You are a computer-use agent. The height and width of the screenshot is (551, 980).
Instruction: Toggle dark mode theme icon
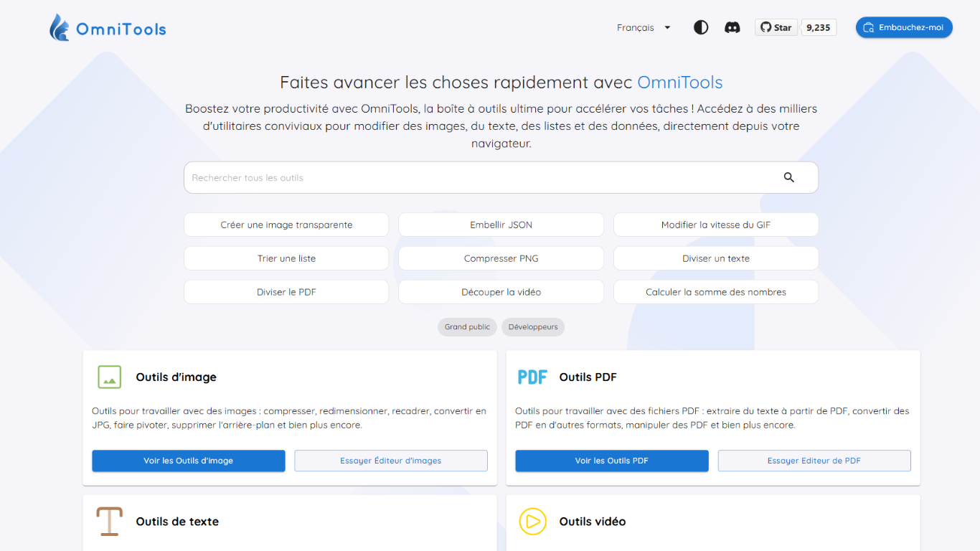pos(701,27)
